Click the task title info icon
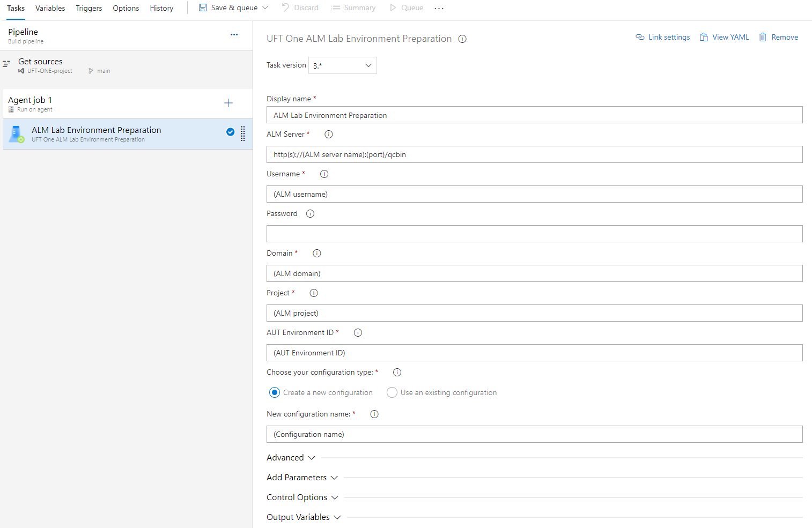This screenshot has width=812, height=528. click(462, 39)
